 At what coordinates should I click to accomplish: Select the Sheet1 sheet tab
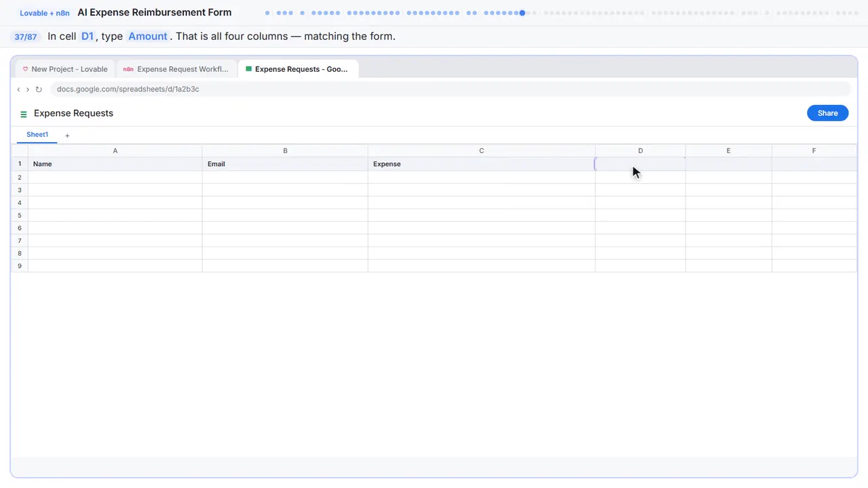tap(37, 135)
